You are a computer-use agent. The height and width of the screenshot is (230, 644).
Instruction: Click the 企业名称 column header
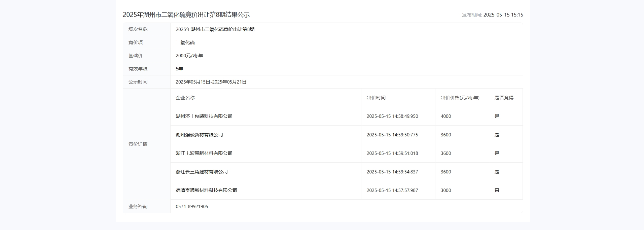(x=185, y=98)
